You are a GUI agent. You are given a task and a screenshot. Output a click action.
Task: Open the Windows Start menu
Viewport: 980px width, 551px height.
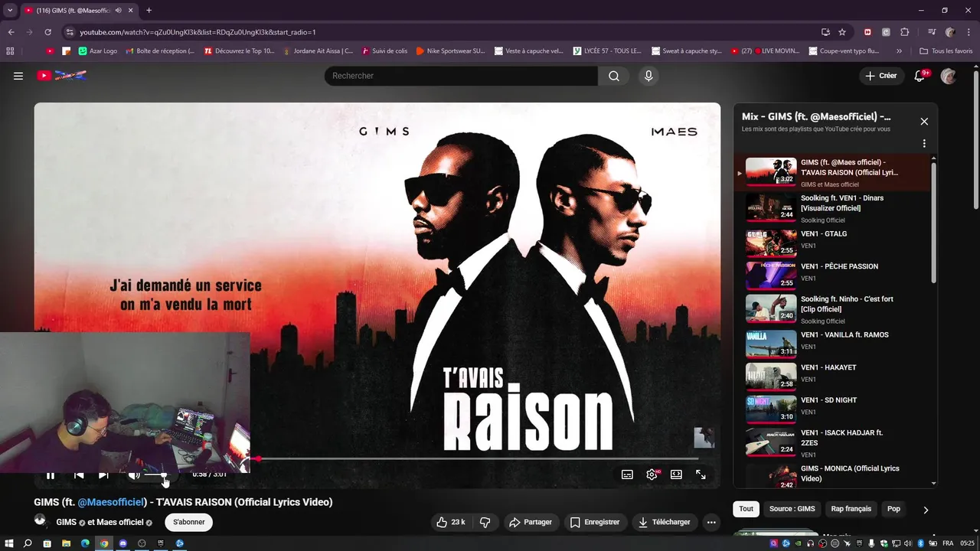[x=9, y=543]
